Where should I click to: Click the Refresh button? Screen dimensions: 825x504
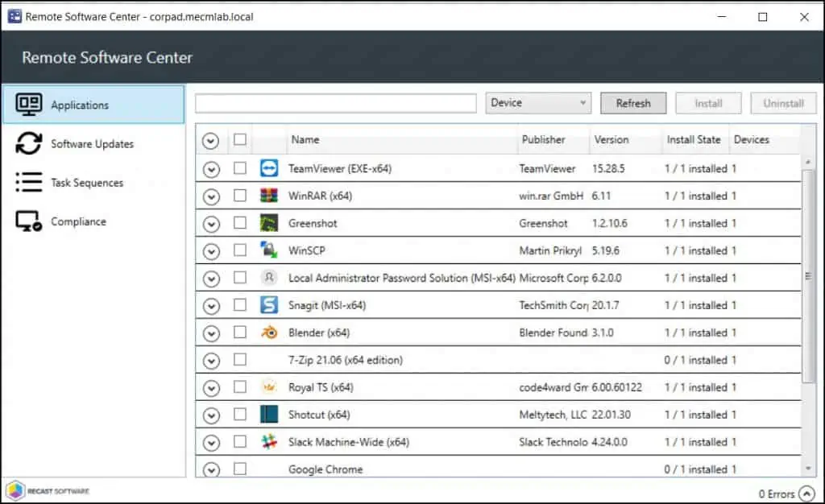coord(633,103)
